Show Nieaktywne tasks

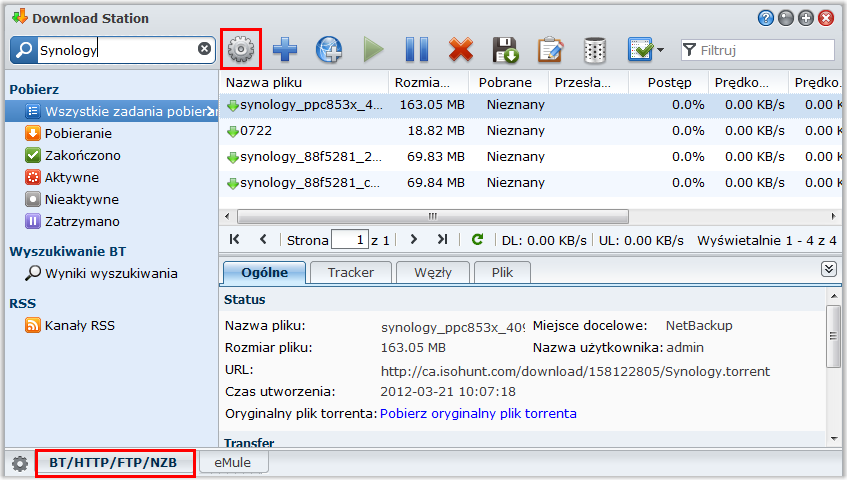(x=81, y=200)
